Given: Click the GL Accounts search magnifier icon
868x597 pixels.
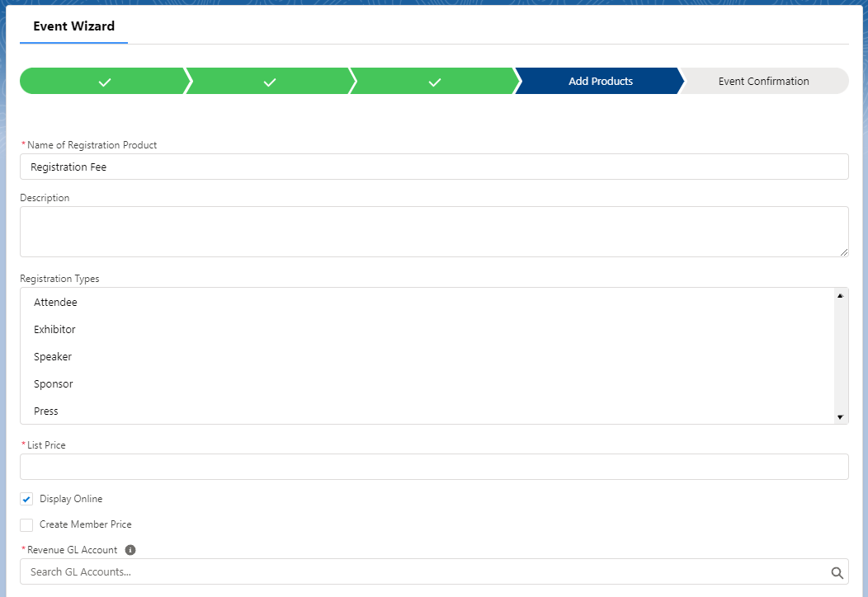Looking at the screenshot, I should pyautogui.click(x=837, y=572).
